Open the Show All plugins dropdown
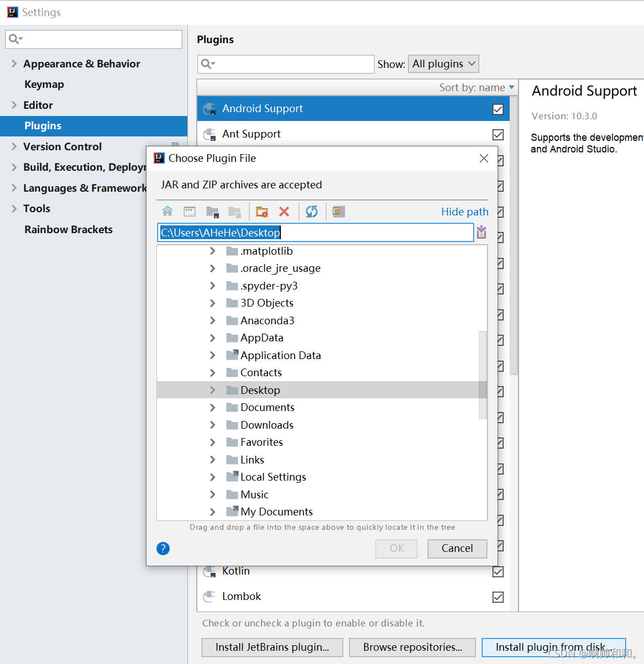The height and width of the screenshot is (664, 644). (443, 64)
